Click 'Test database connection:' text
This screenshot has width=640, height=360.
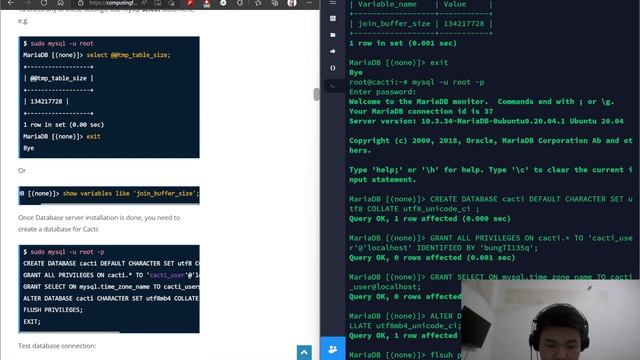click(x=57, y=346)
